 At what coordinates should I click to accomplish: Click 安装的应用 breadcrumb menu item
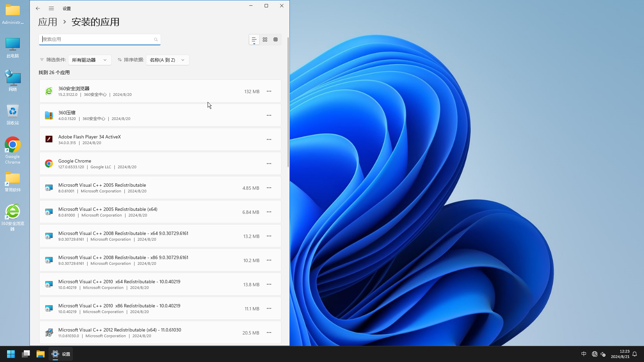pyautogui.click(x=95, y=22)
